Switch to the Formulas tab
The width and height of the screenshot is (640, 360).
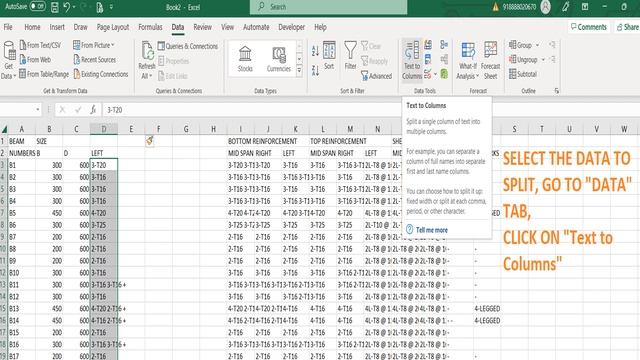[150, 27]
